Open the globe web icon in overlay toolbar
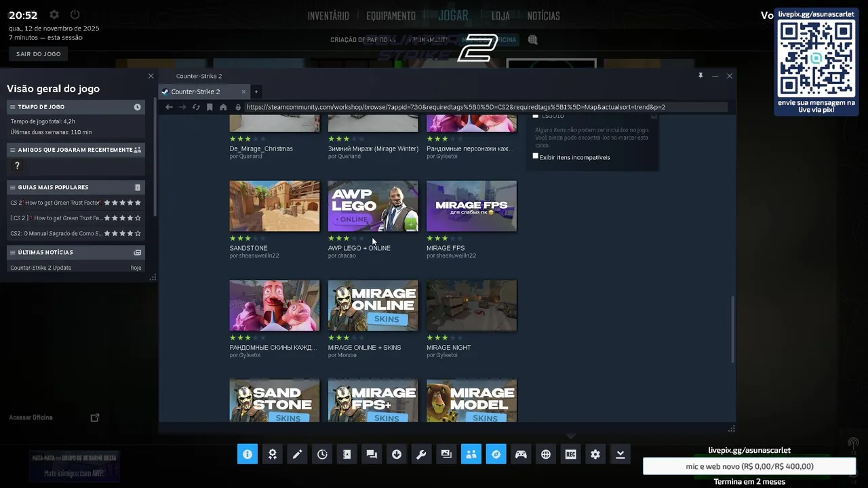 (546, 454)
